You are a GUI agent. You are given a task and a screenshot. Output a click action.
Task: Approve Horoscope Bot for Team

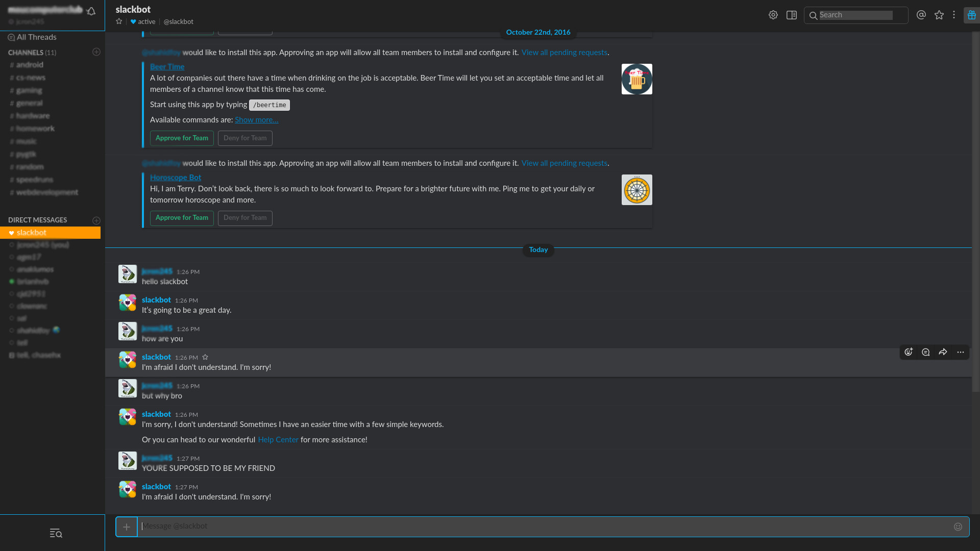pyautogui.click(x=182, y=218)
